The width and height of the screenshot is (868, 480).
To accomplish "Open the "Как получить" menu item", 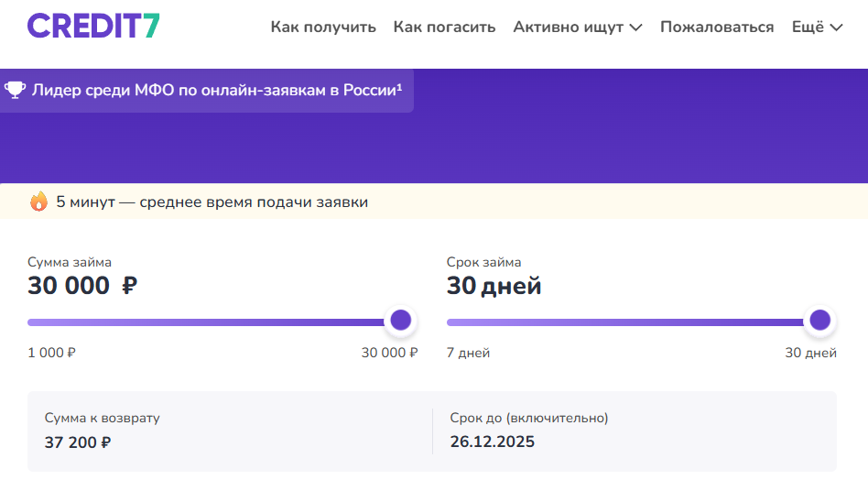I will click(323, 27).
